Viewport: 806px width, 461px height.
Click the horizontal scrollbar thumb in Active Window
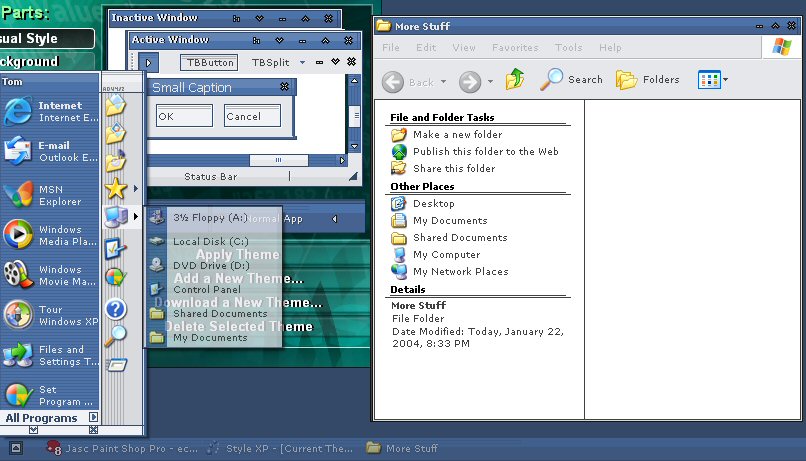click(279, 160)
